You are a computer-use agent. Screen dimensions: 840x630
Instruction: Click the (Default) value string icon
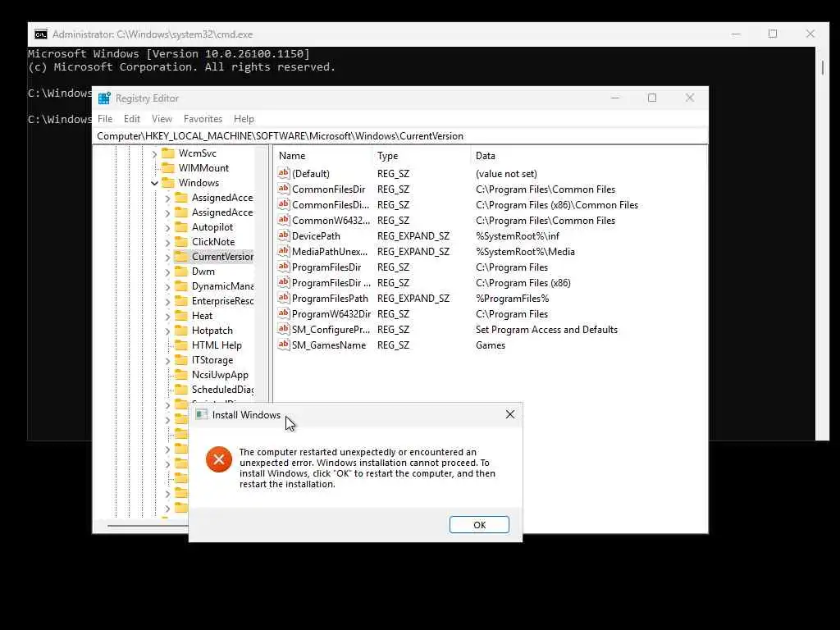[283, 172]
